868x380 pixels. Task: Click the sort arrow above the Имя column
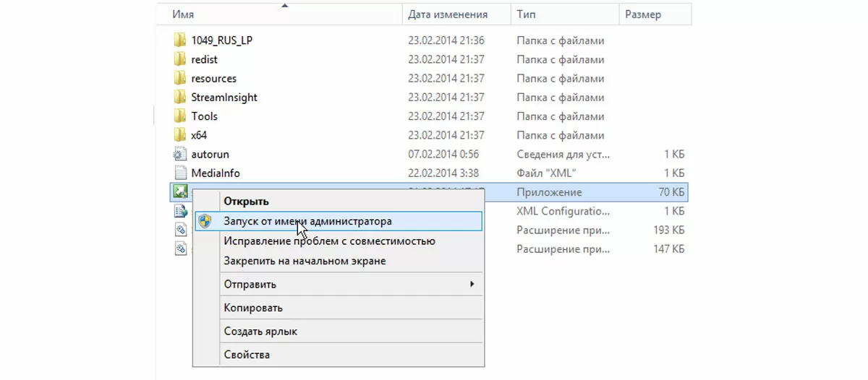(x=284, y=5)
